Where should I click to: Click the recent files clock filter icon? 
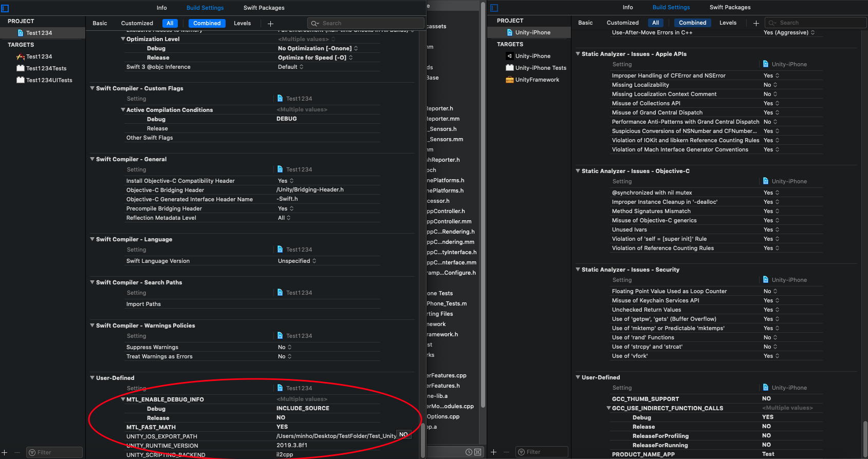point(469,452)
